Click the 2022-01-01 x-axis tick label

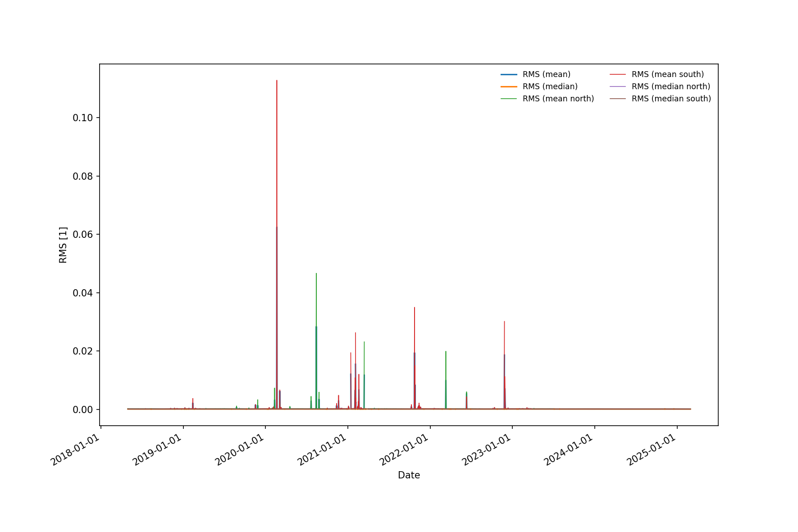point(405,450)
